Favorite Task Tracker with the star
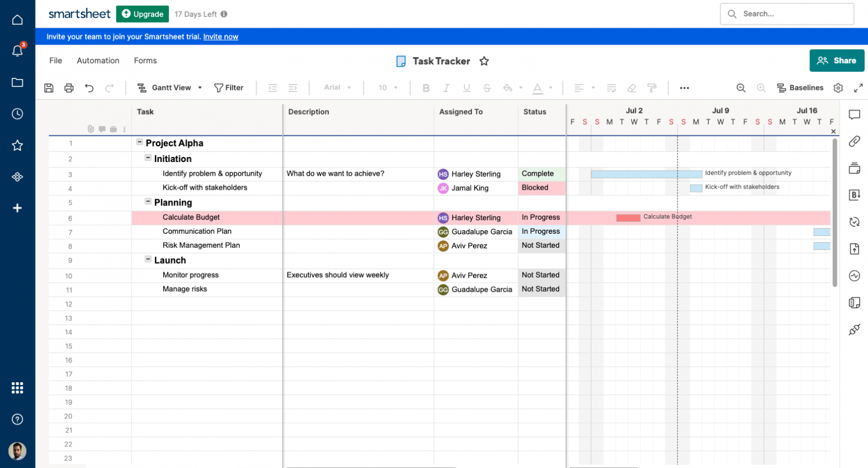Image resolution: width=868 pixels, height=468 pixels. click(x=484, y=61)
